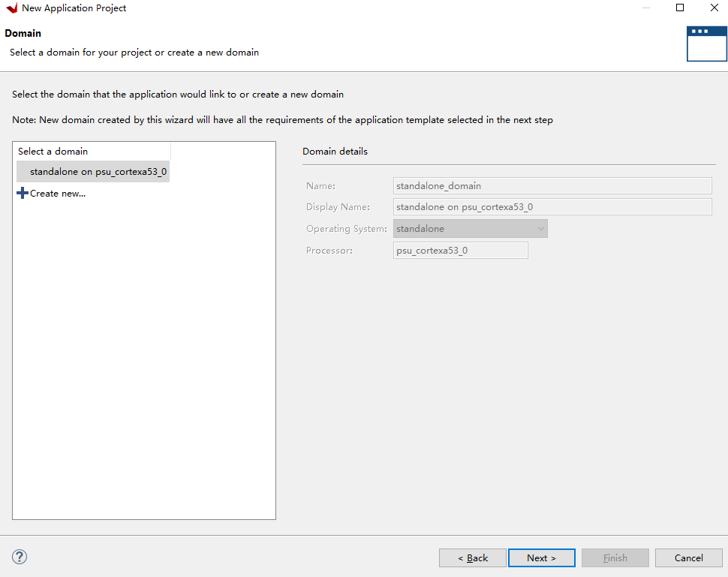Open the Operating System dropdown

pyautogui.click(x=471, y=229)
